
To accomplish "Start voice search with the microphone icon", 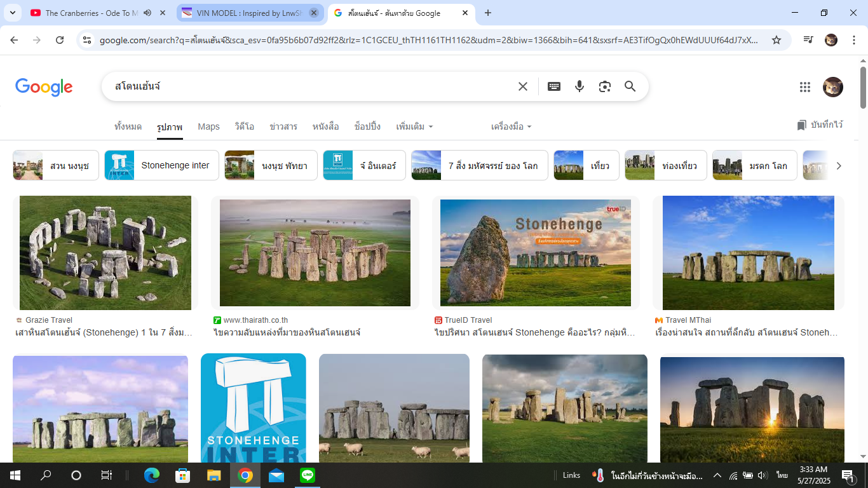I will [579, 86].
